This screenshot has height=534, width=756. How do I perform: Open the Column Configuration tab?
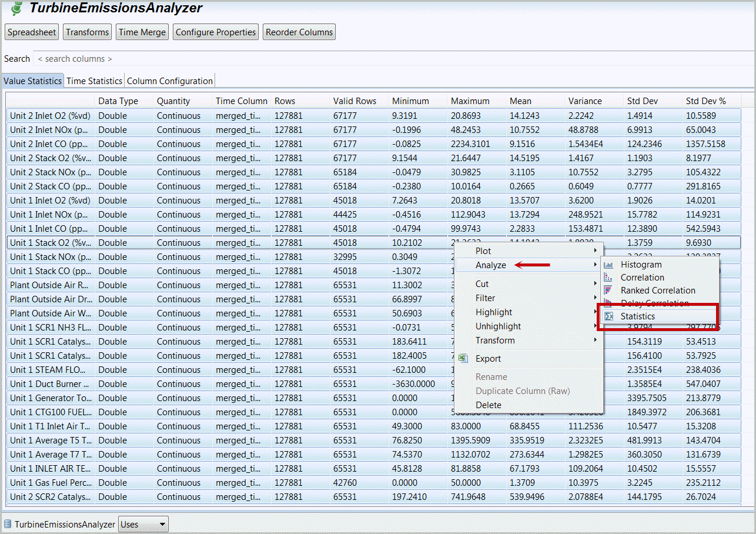pos(170,81)
